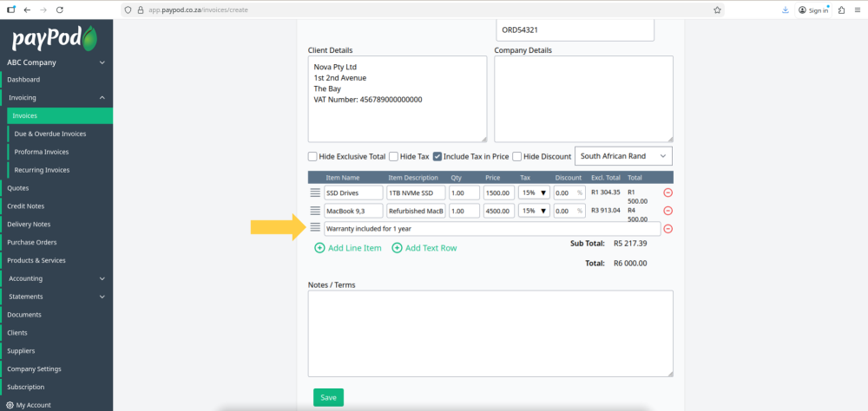The width and height of the screenshot is (868, 411).
Task: Edit the SSD Drives discount field
Action: pos(569,193)
